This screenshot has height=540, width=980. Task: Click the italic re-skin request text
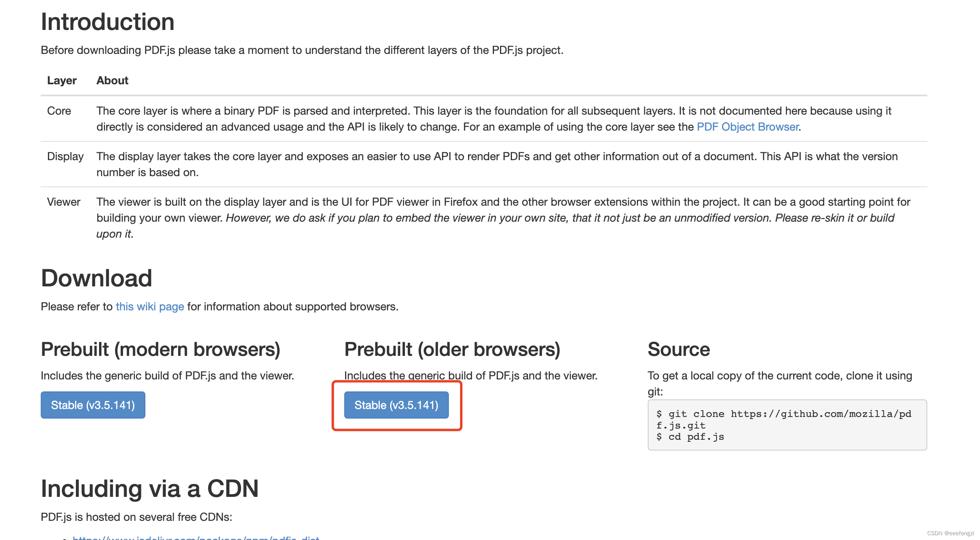[x=495, y=226]
